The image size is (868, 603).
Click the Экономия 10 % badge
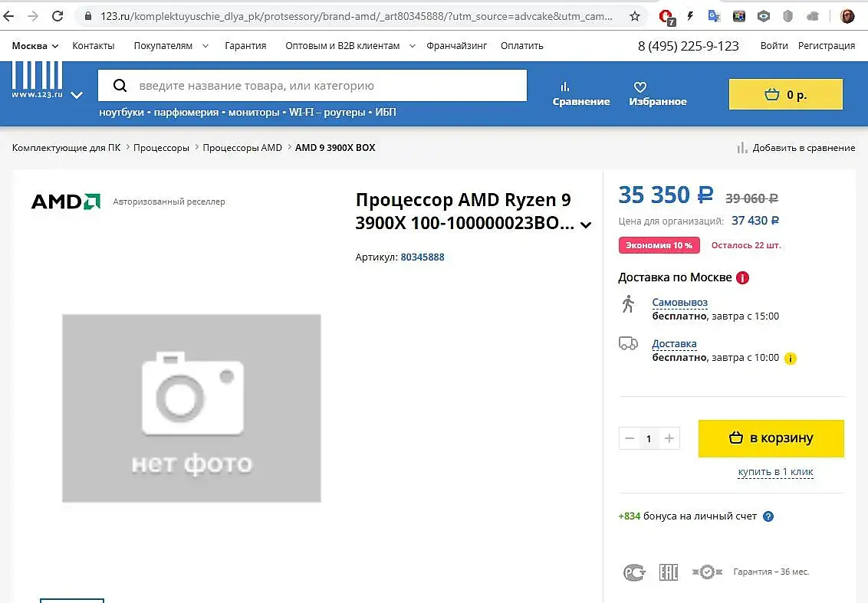point(659,245)
